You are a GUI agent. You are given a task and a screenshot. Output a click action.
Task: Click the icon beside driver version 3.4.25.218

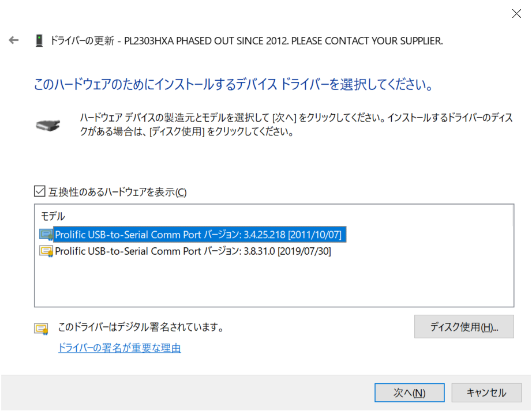click(45, 234)
